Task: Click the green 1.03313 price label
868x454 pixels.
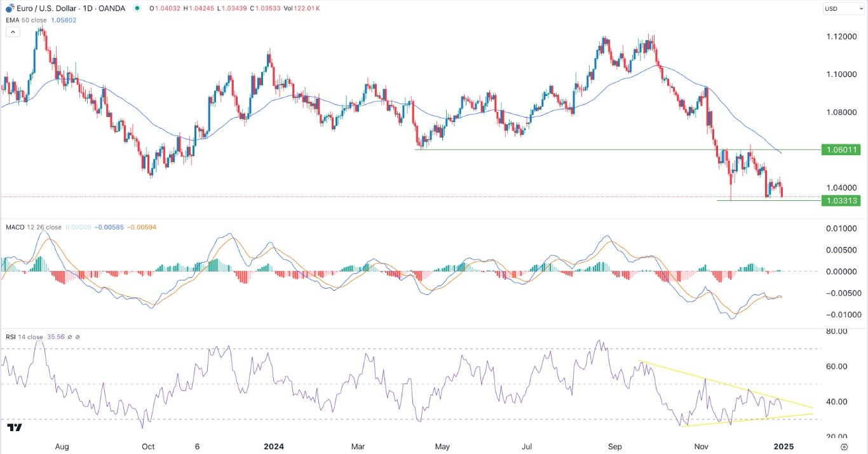Action: (x=842, y=201)
